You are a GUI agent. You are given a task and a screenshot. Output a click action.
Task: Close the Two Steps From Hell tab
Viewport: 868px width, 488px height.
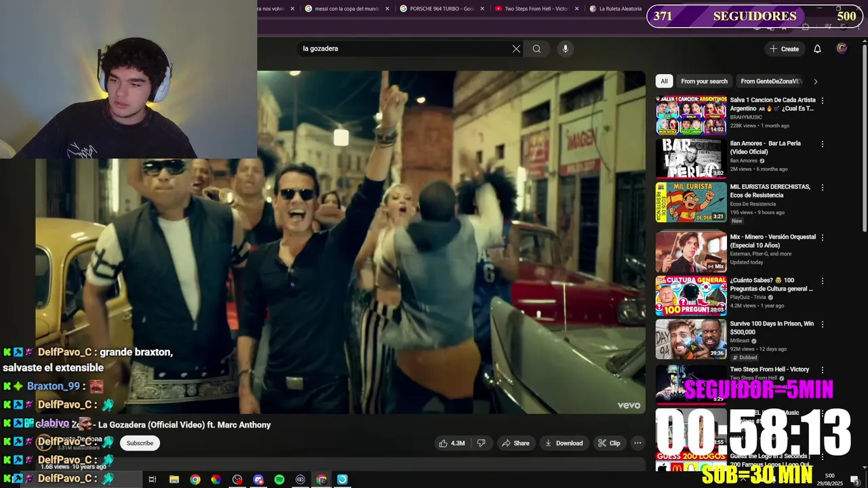577,9
